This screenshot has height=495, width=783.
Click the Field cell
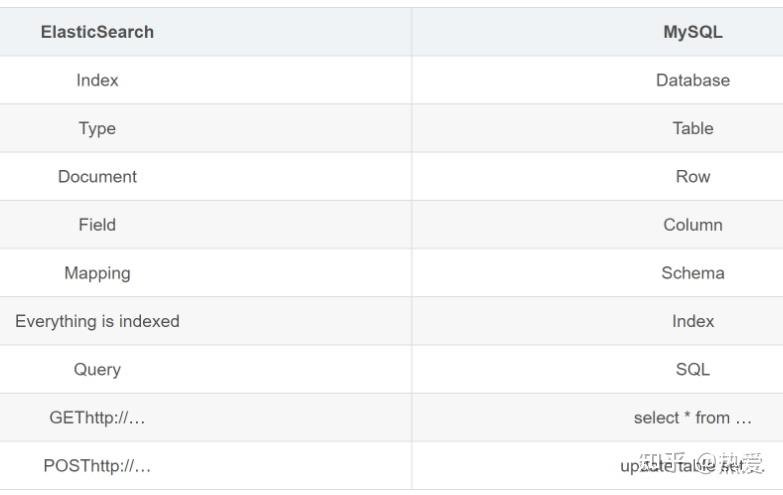pos(97,224)
